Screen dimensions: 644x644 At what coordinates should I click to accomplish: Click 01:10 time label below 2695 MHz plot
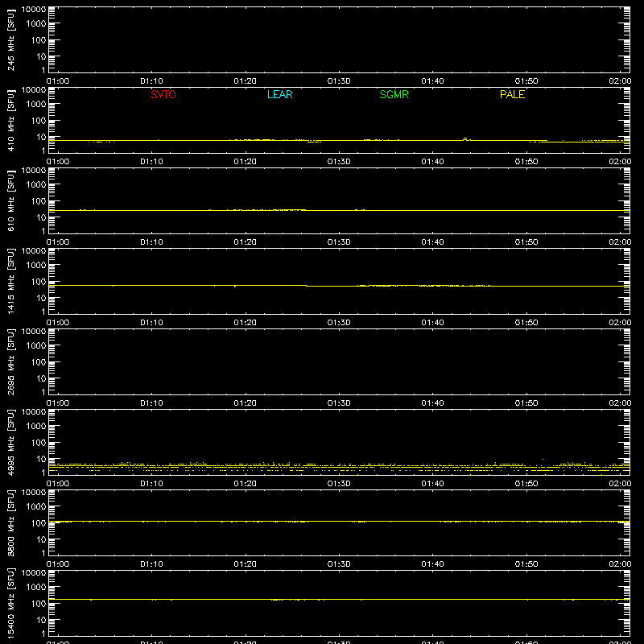click(x=151, y=403)
